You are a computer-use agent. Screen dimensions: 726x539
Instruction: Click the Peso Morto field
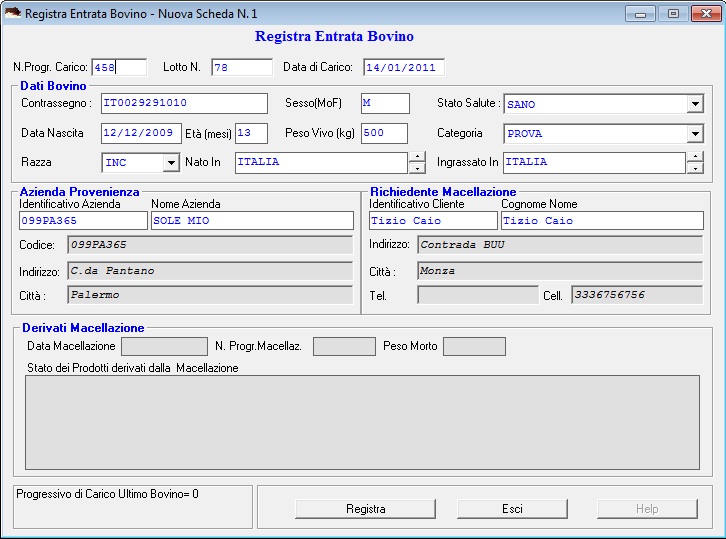point(474,346)
